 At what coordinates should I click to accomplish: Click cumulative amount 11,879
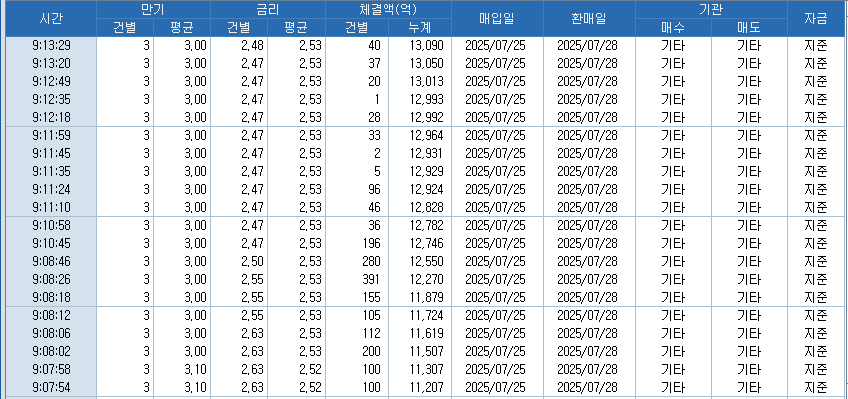(x=420, y=297)
